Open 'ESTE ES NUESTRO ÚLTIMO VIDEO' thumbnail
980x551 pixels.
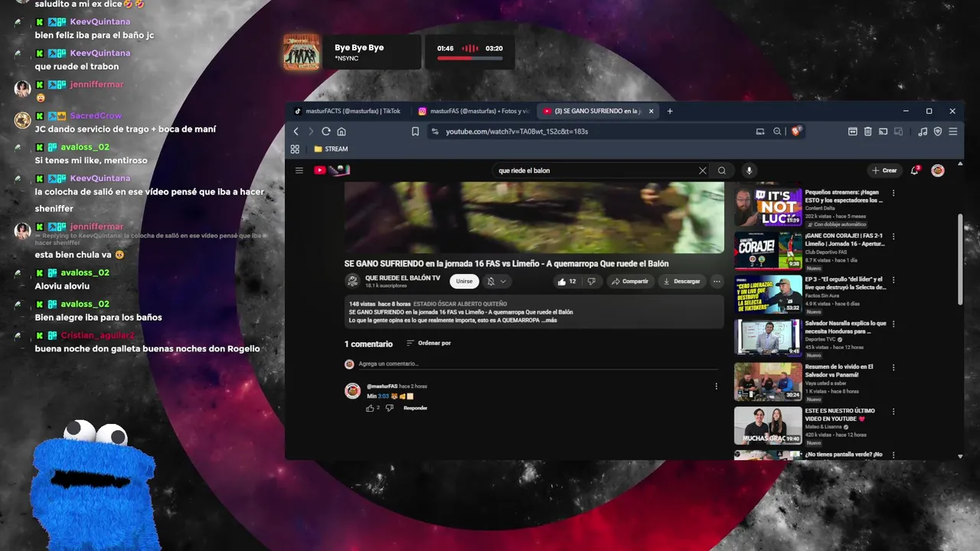768,425
